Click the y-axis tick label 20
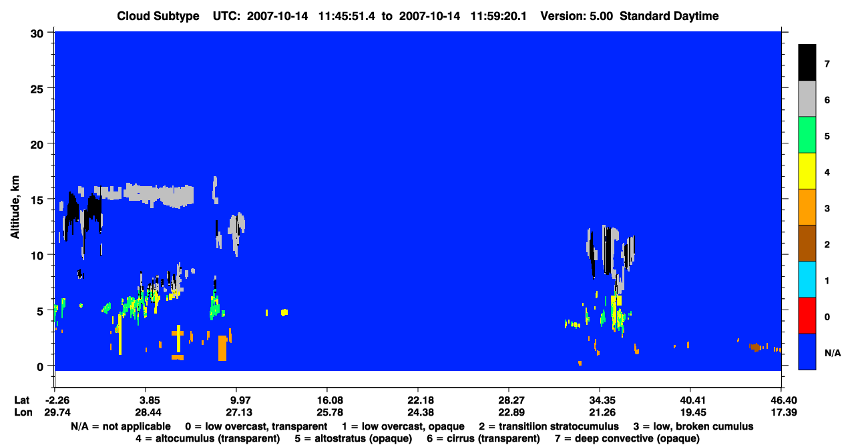This screenshot has width=868, height=445. (38, 143)
